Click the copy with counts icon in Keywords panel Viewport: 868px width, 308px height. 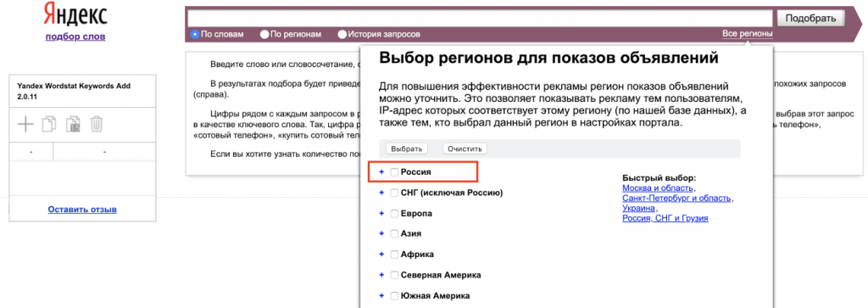[x=73, y=124]
